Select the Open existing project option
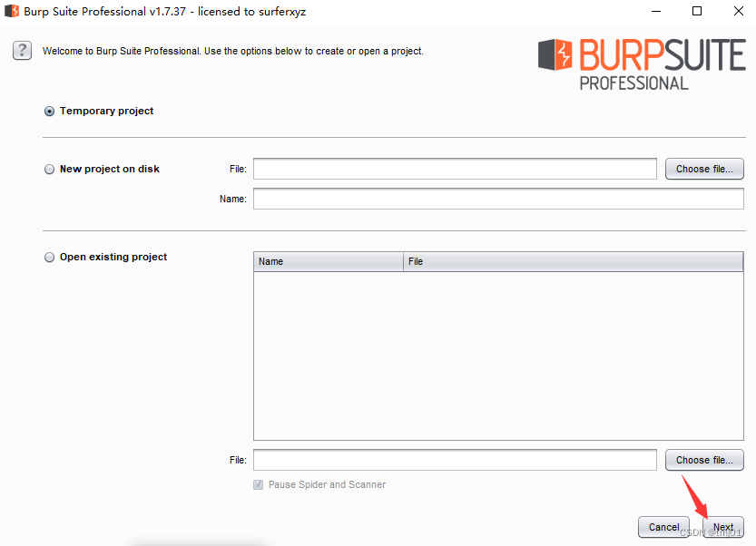Viewport: 756px width, 546px height. (49, 258)
